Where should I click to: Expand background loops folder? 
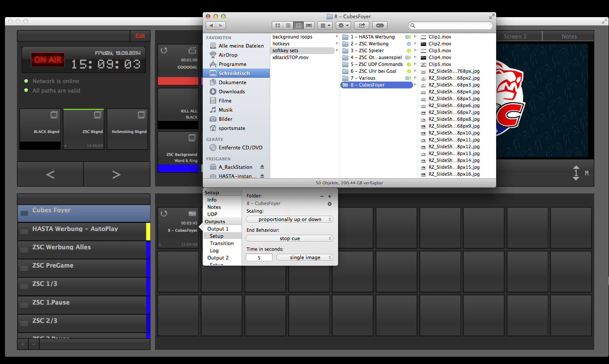pyautogui.click(x=337, y=37)
